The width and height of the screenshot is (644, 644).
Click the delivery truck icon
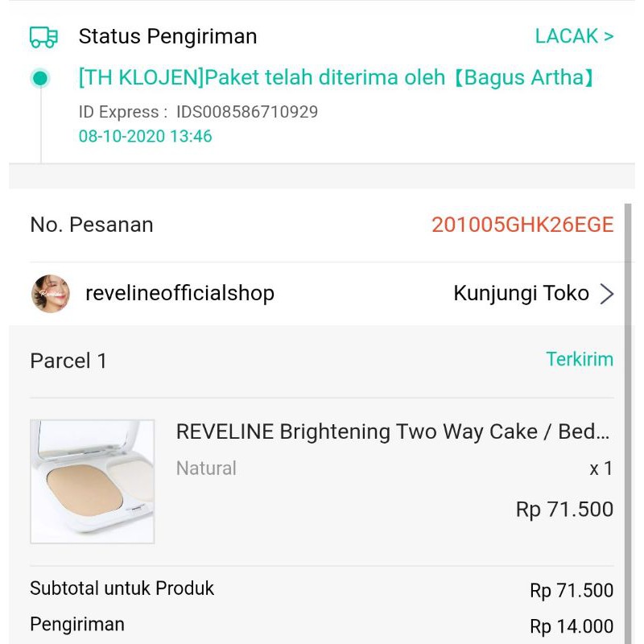point(43,37)
